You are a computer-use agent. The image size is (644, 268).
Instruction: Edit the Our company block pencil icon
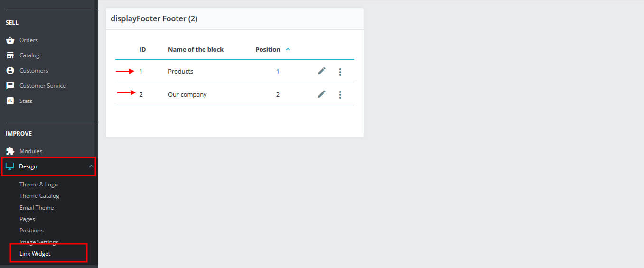tap(322, 94)
